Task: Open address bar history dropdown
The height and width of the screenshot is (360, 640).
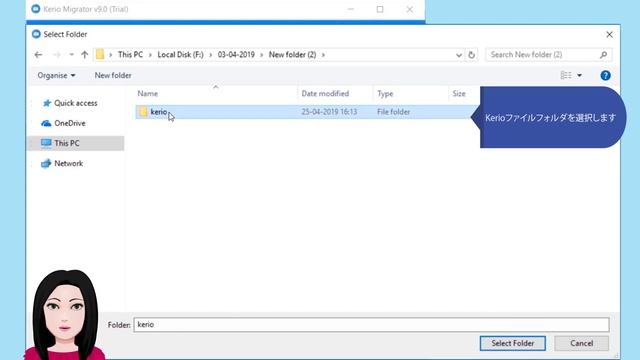Action: click(x=459, y=55)
